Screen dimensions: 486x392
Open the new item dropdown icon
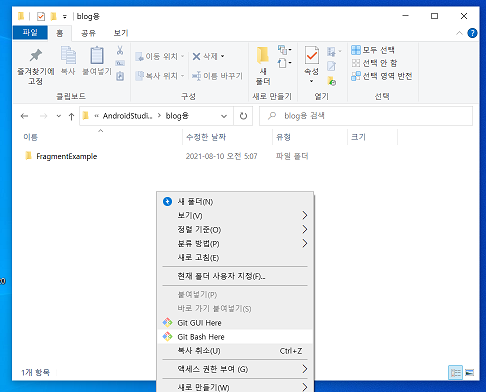pyautogui.click(x=284, y=50)
